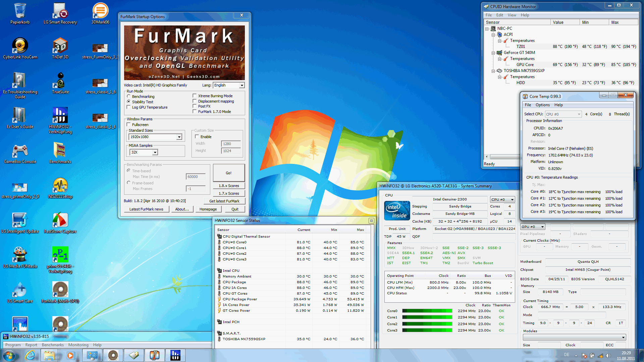Collapse the GeForce GT 540M tree node
The width and height of the screenshot is (644, 362).
tap(493, 53)
